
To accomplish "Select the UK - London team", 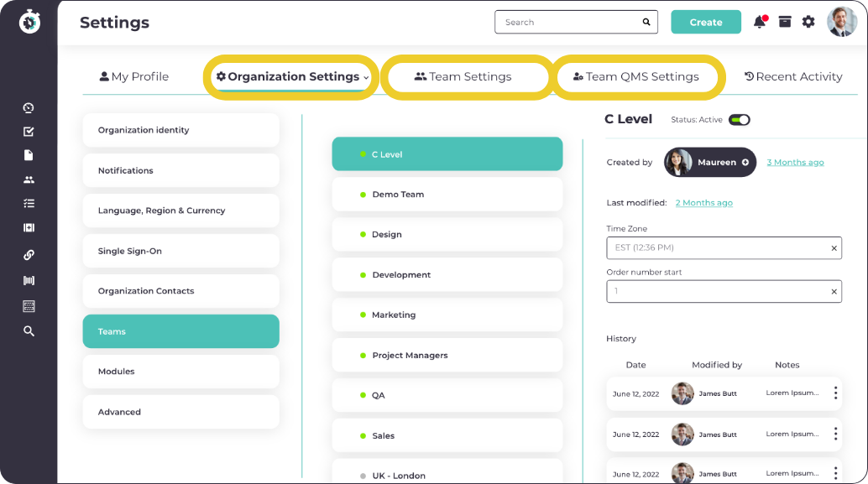I will tap(447, 471).
